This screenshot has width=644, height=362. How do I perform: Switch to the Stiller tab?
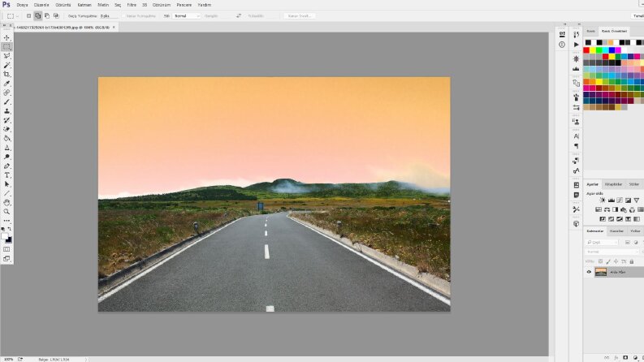click(634, 184)
